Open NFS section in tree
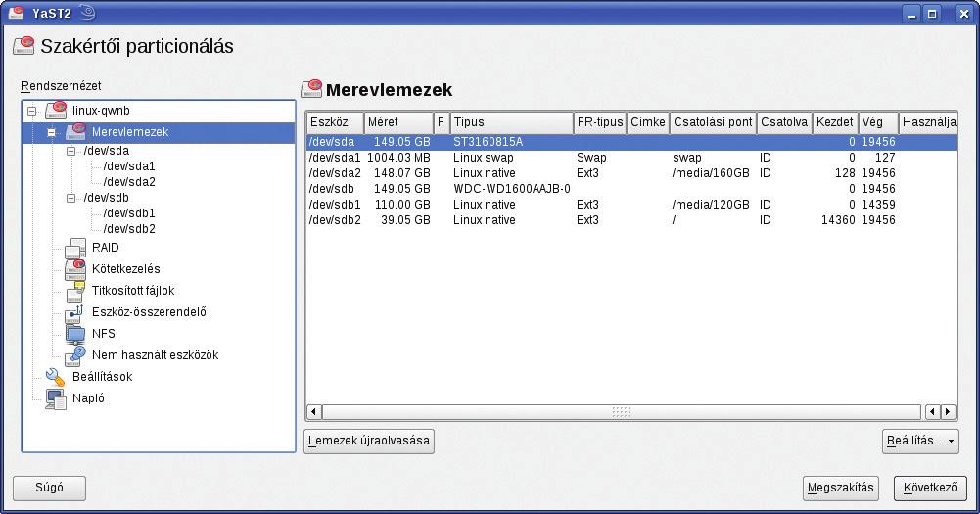The image size is (980, 514). pos(103,334)
